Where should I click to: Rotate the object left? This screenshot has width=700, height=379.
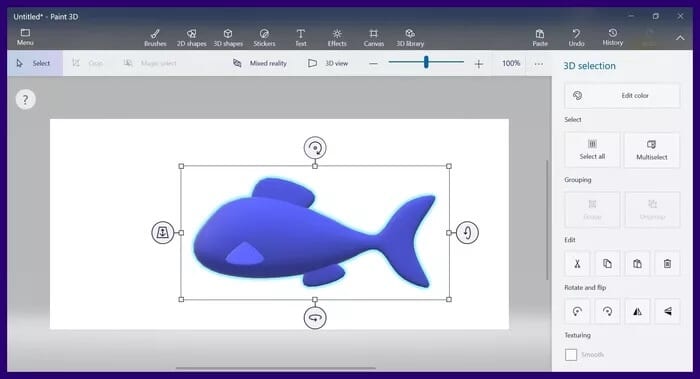tap(577, 311)
